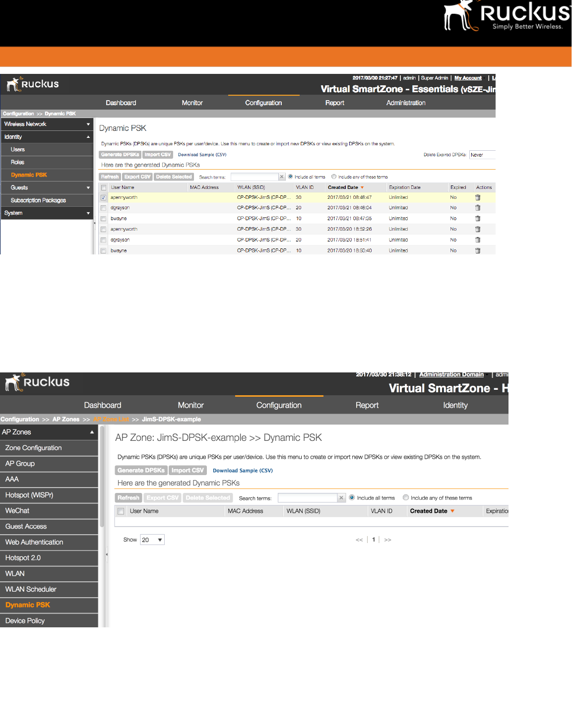The image size is (572, 728).
Task: Open the Show 20 rows dropdown
Action: [152, 540]
